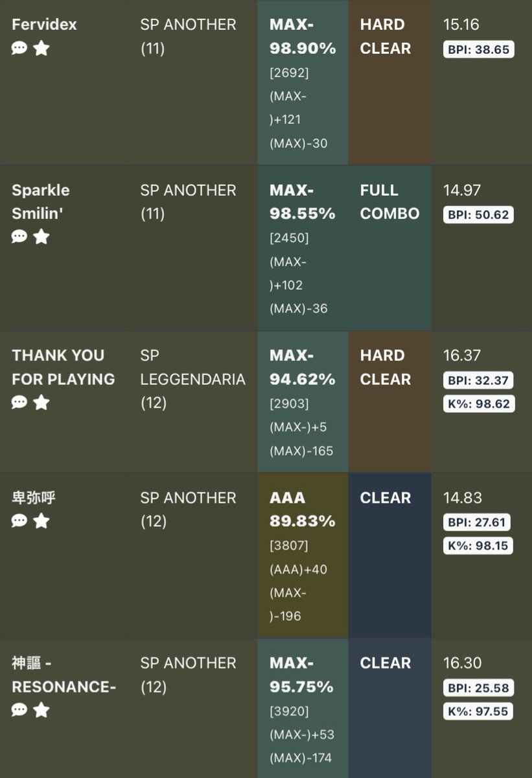
Task: Click the MAX- 95.75% score cell
Action: [303, 708]
